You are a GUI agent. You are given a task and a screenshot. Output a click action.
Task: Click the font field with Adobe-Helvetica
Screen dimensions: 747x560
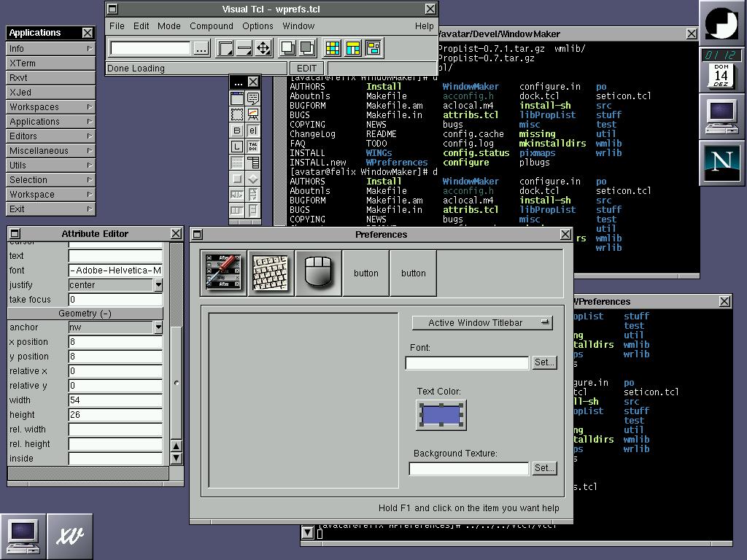(x=116, y=270)
